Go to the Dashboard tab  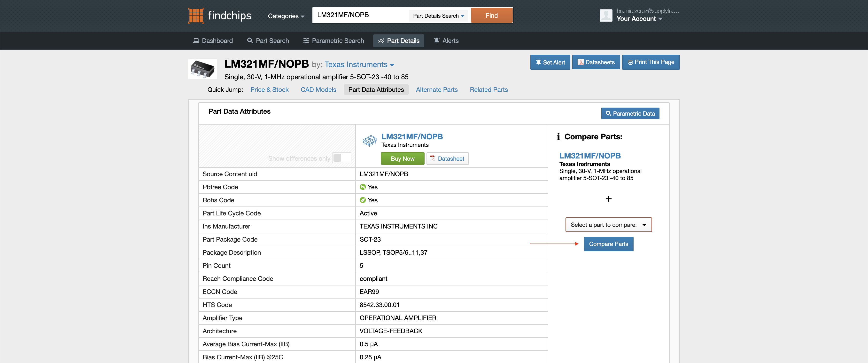click(213, 41)
